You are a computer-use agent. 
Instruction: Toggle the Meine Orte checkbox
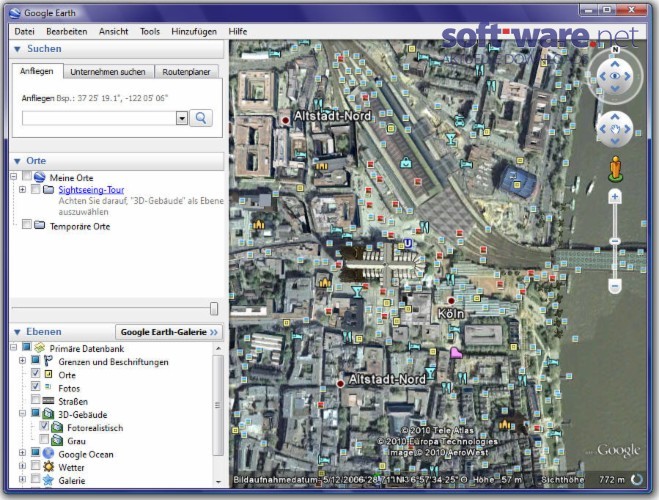(x=27, y=176)
